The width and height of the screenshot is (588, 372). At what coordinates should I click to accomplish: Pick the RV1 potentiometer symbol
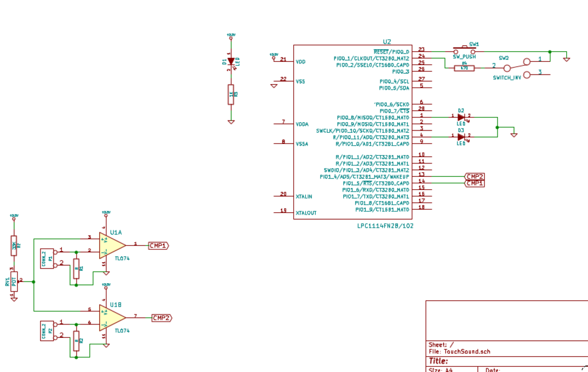point(14,281)
